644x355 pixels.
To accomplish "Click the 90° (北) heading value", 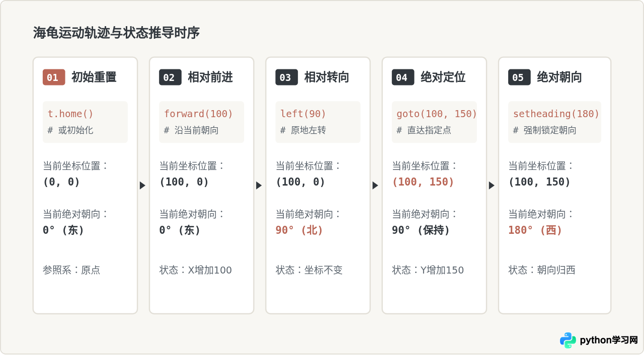I will 299,230.
